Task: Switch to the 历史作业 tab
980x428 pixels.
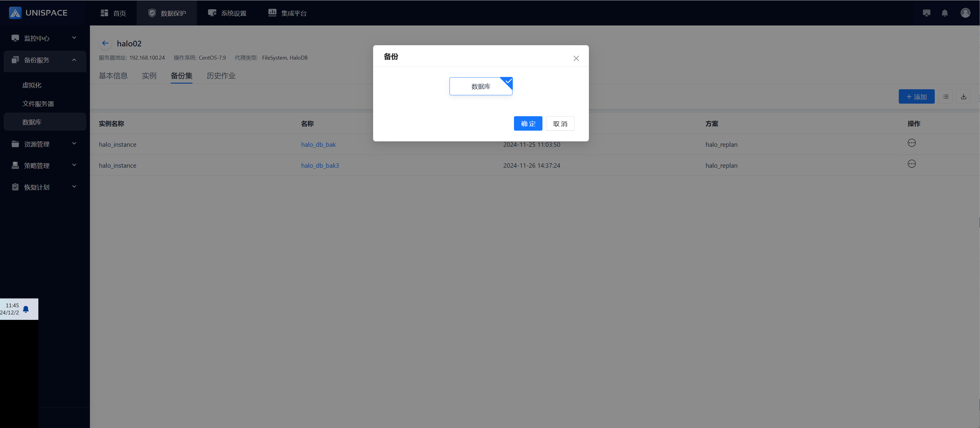Action: (x=221, y=76)
